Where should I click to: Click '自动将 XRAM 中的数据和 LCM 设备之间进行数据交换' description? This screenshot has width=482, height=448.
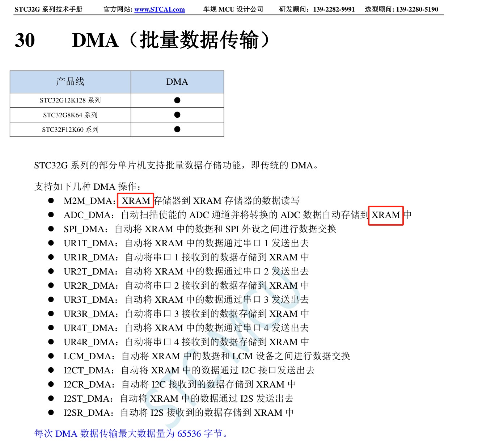click(x=236, y=356)
